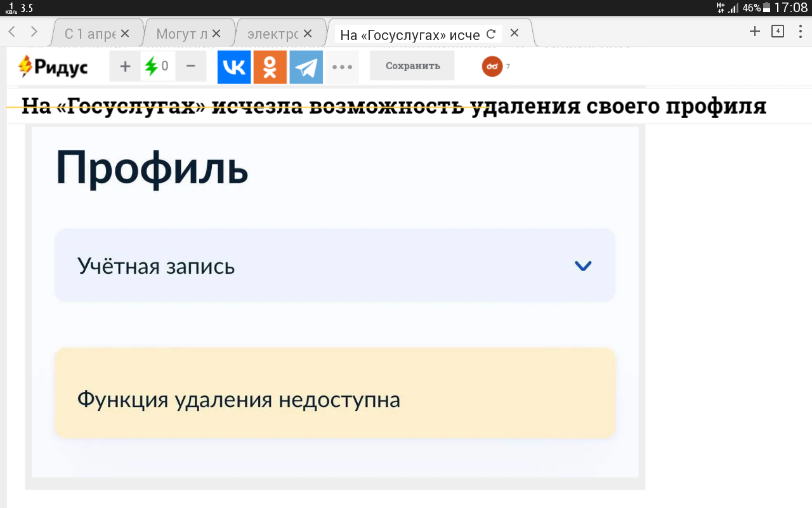
Task: Open a new browser tab with plus
Action: point(754,32)
